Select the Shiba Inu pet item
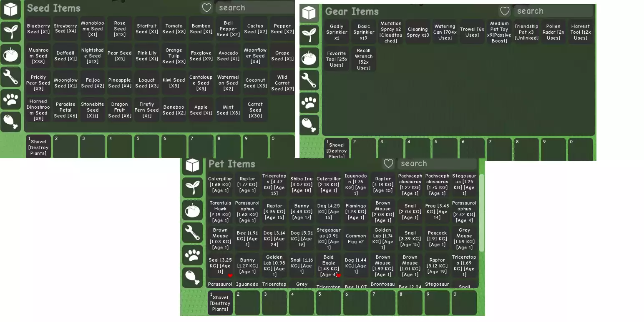Viewport: 644px width, 322px height. click(302, 185)
